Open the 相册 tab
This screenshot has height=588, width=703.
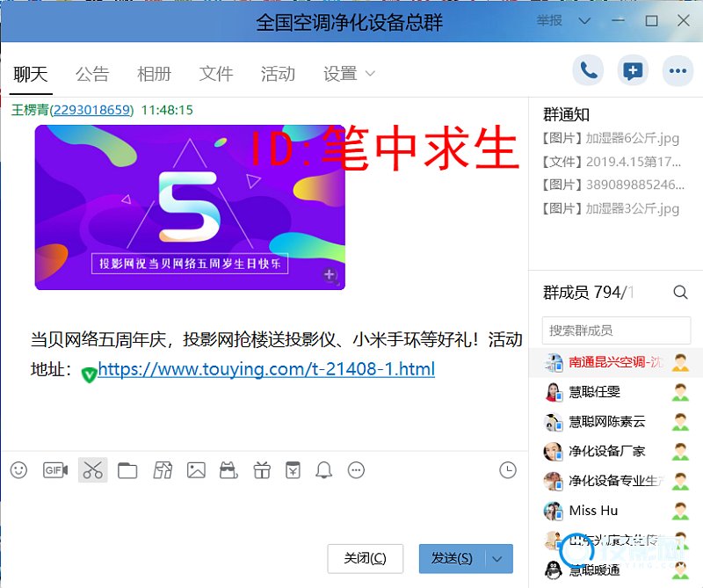point(155,74)
